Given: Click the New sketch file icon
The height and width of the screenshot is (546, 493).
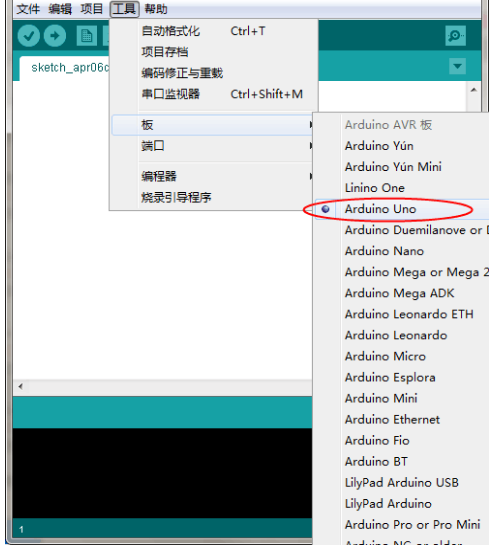Looking at the screenshot, I should point(86,36).
